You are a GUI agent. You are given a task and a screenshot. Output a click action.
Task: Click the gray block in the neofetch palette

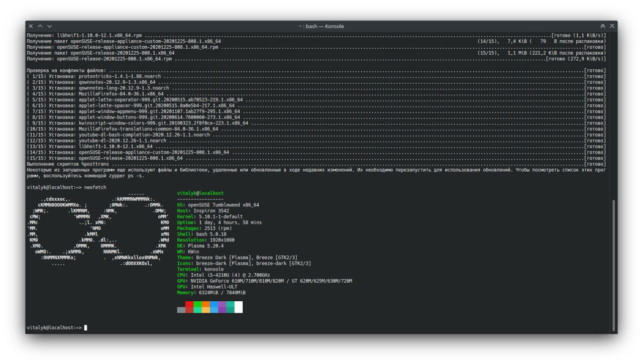pyautogui.click(x=181, y=310)
